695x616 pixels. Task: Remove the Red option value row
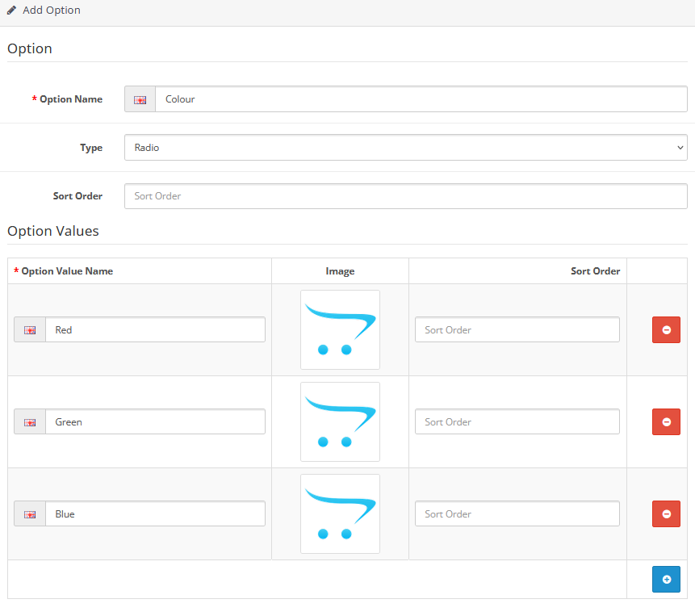click(666, 329)
